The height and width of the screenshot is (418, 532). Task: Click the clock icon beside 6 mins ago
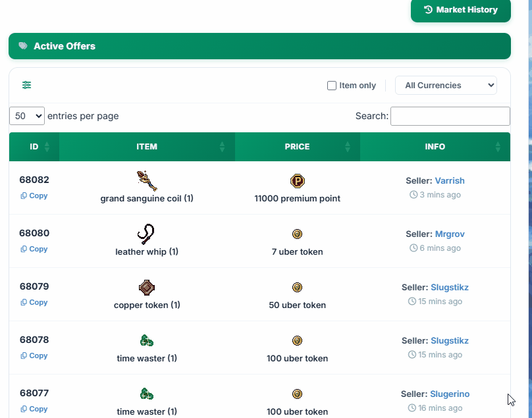pyautogui.click(x=413, y=248)
